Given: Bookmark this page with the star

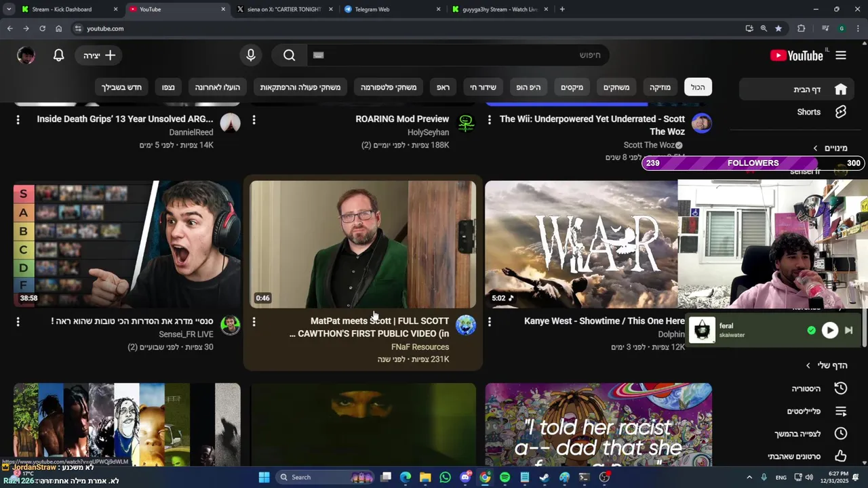Looking at the screenshot, I should click(x=778, y=28).
